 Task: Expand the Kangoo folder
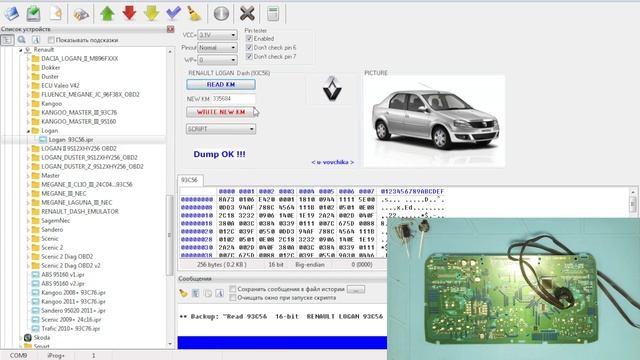pos(29,104)
